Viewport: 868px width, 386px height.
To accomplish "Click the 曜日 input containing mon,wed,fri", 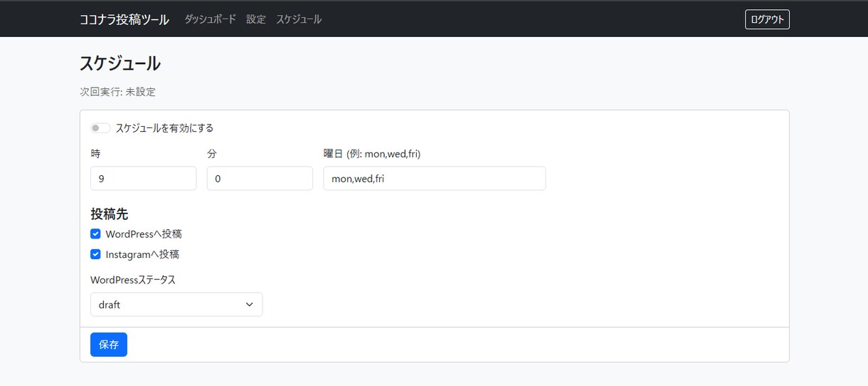I will click(x=434, y=179).
